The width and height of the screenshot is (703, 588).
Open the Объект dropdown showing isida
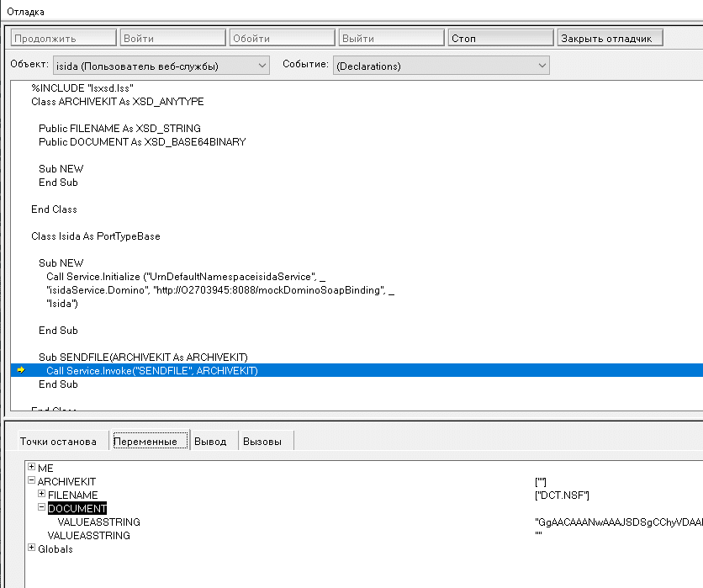click(x=161, y=66)
